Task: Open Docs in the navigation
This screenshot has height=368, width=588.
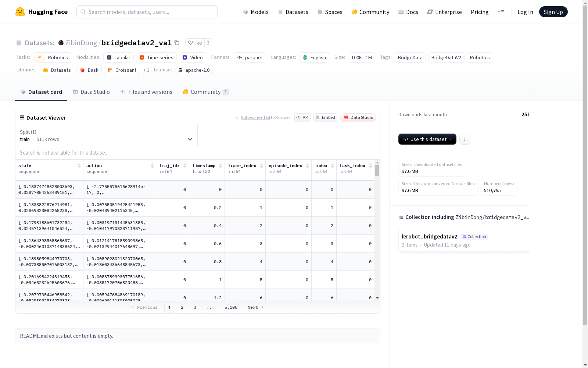Action: [408, 12]
